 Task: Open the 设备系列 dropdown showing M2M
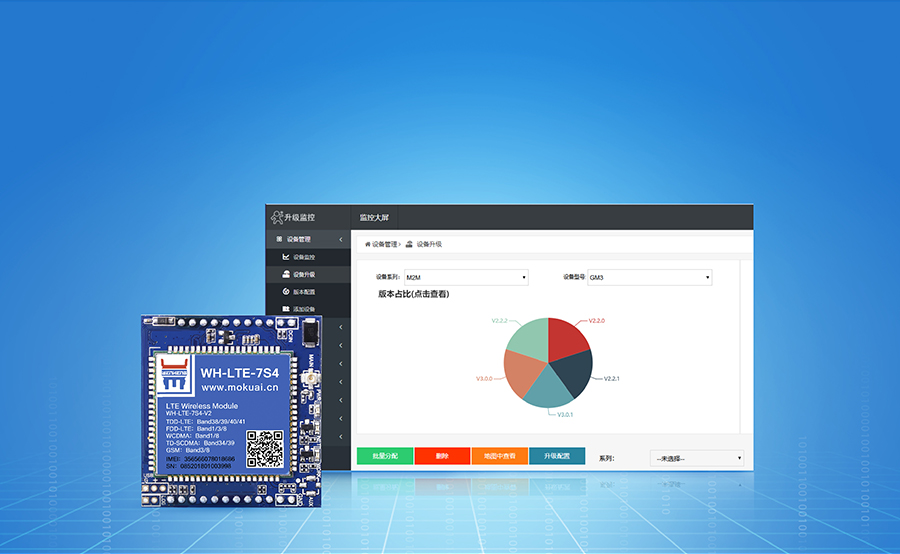tap(466, 277)
